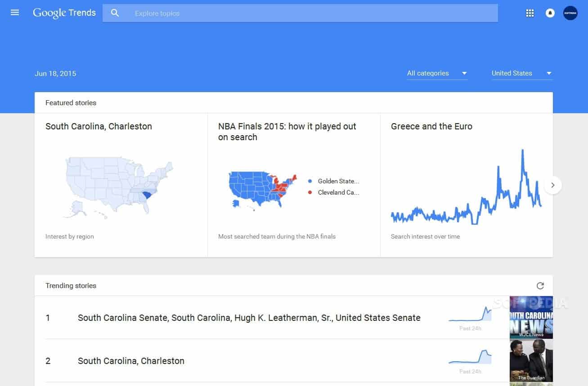Screen dimensions: 588x386
Task: Open the notifications bell
Action: [x=550, y=13]
